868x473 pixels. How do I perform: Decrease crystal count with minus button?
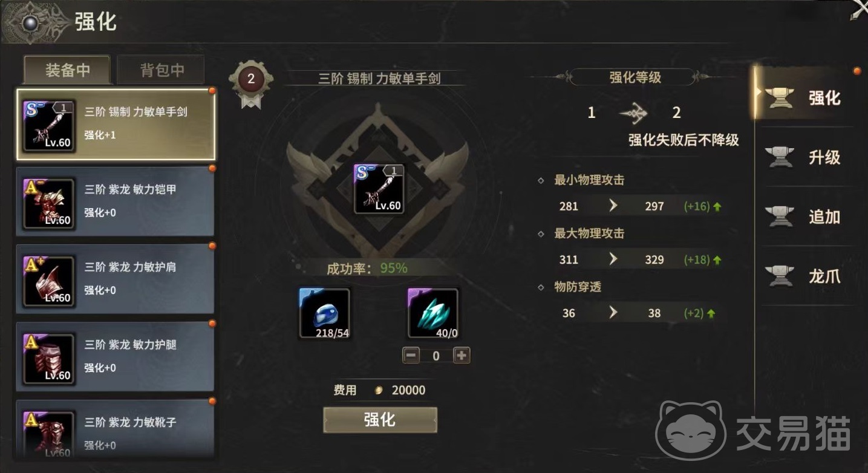[x=411, y=356]
